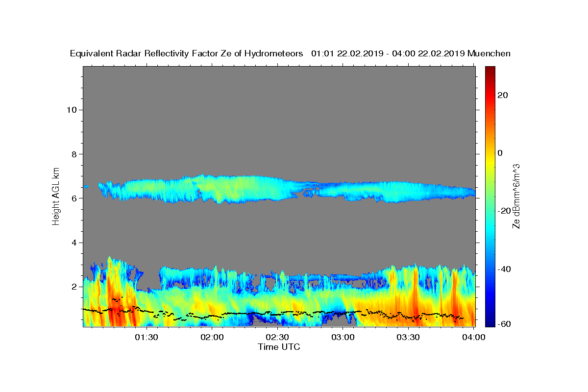
Task: Click the height tick label 10
Action: click(71, 110)
